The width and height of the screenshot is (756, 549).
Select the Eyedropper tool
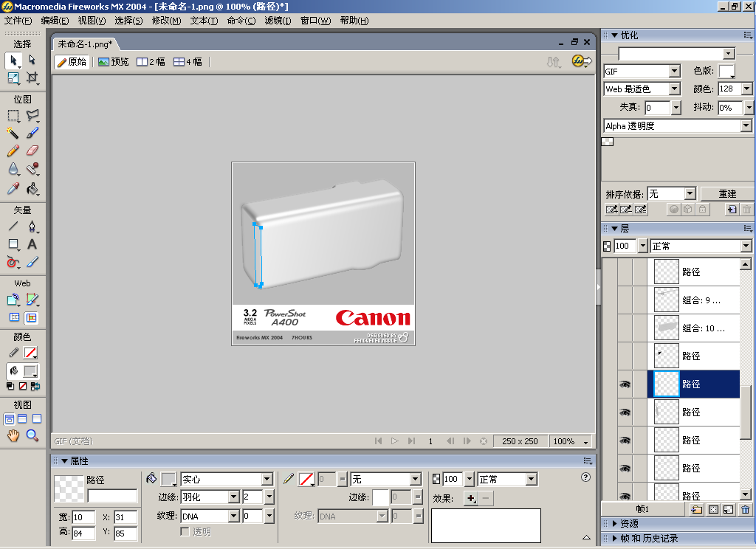point(13,188)
